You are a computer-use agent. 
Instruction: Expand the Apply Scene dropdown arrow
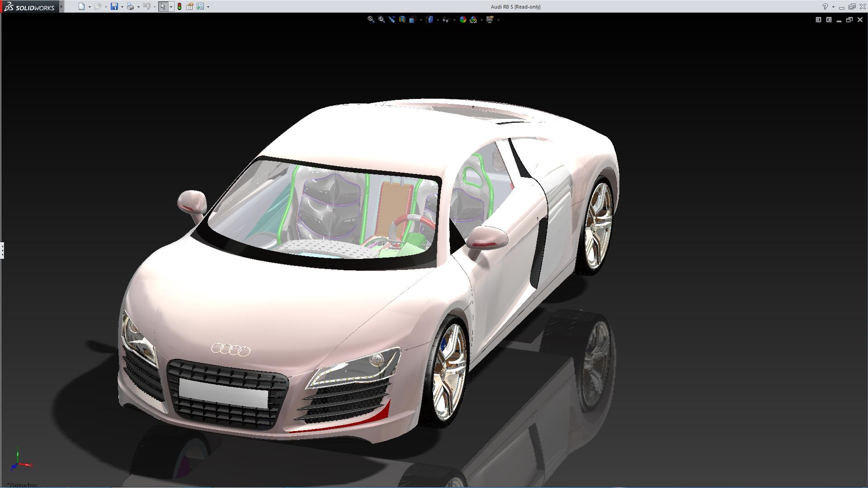tap(481, 20)
